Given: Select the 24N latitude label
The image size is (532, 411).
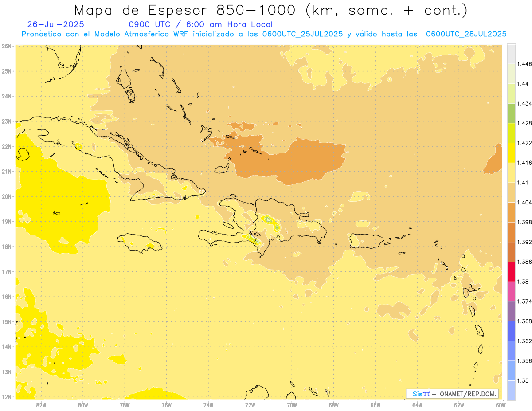Looking at the screenshot, I should [7, 96].
